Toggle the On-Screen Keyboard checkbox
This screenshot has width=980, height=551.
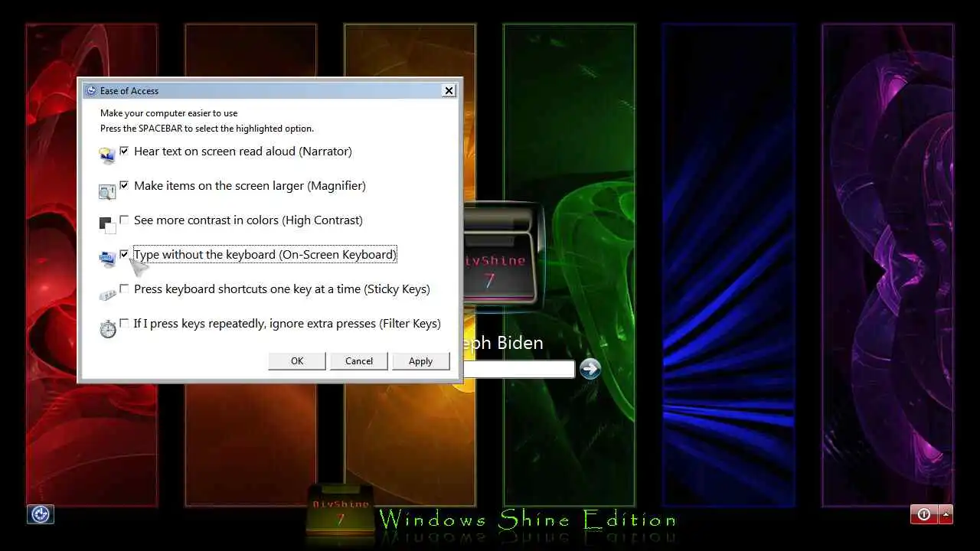[x=124, y=254]
